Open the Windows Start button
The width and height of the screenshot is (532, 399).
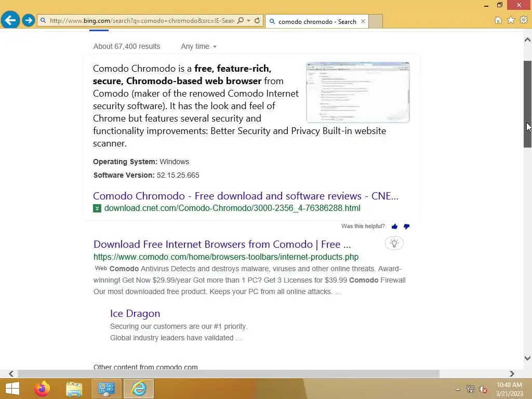point(12,389)
